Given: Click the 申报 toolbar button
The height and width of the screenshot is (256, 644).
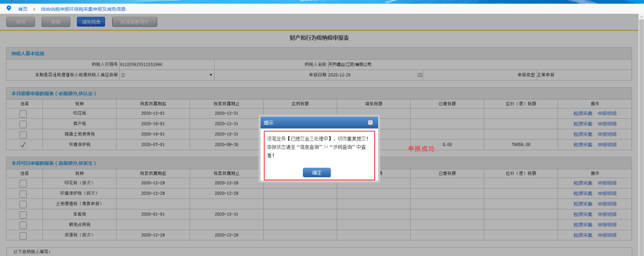Looking at the screenshot, I should (x=56, y=21).
